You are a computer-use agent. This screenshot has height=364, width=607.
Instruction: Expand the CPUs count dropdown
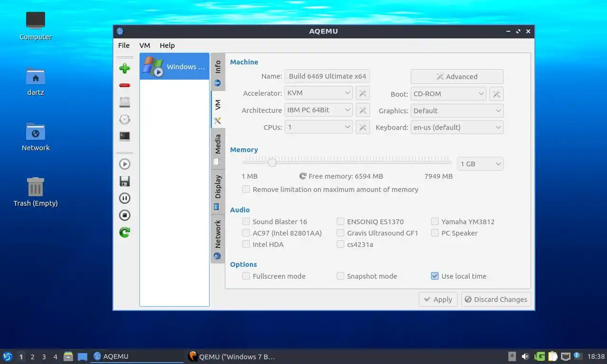click(x=319, y=127)
